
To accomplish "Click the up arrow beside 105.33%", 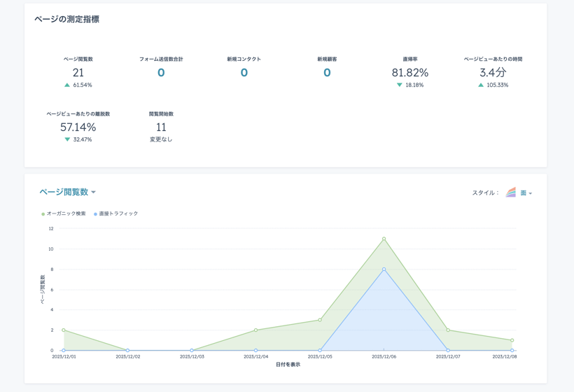I will (x=481, y=85).
